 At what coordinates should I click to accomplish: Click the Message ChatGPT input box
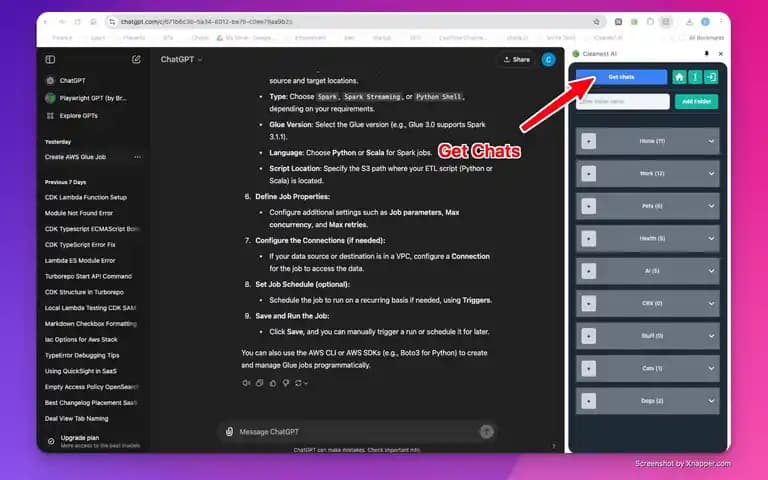pos(357,432)
